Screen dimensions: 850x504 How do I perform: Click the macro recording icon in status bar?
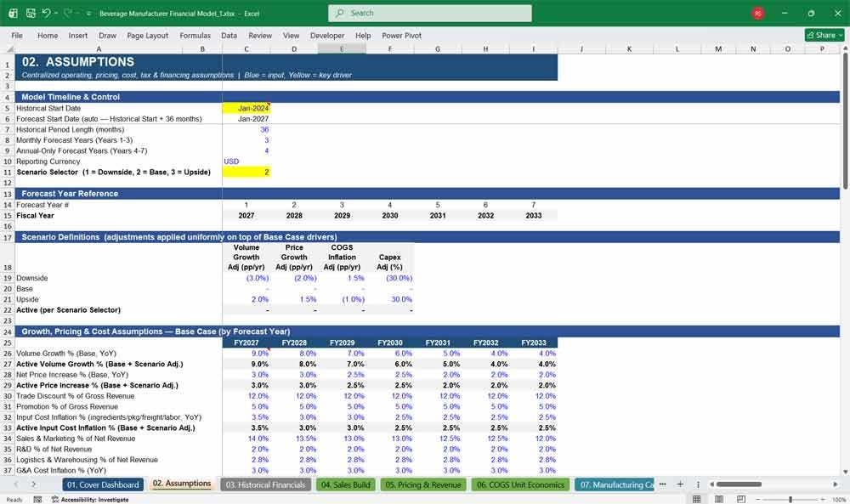coord(37,500)
